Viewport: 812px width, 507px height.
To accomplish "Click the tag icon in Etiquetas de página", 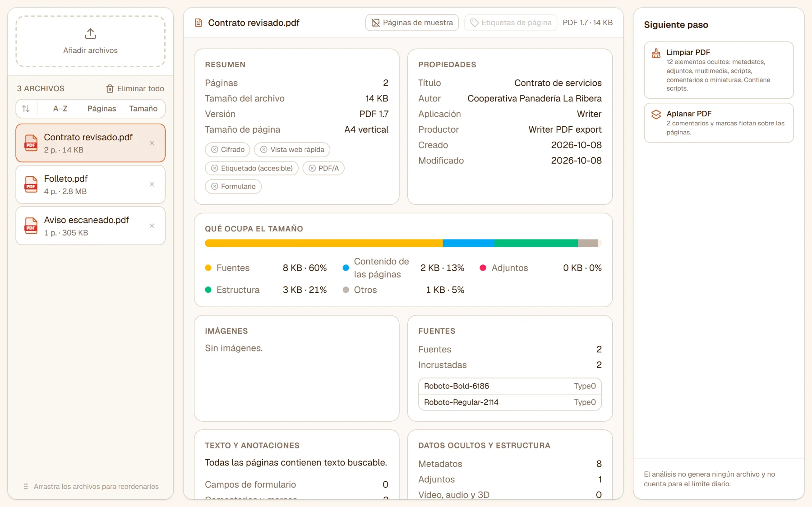I will (474, 23).
